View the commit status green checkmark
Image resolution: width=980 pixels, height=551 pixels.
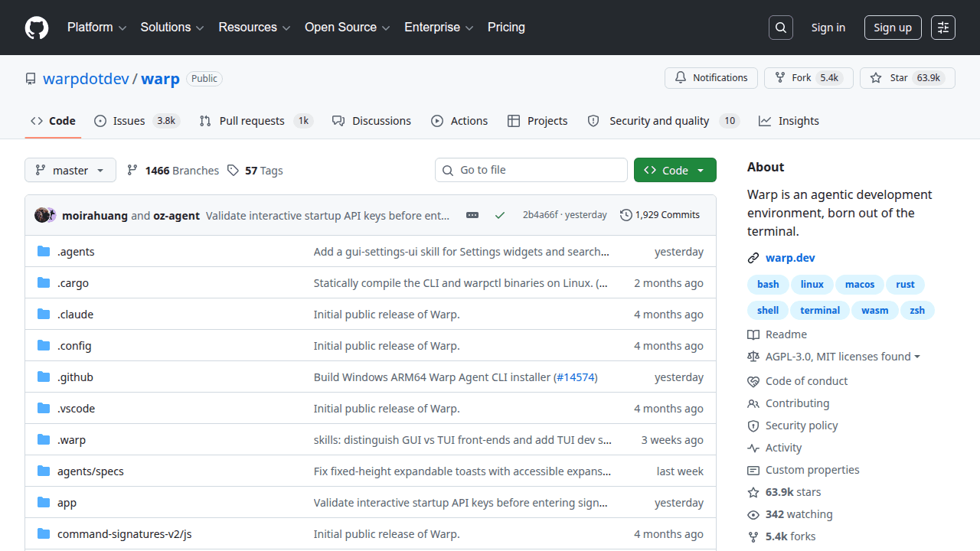point(500,215)
